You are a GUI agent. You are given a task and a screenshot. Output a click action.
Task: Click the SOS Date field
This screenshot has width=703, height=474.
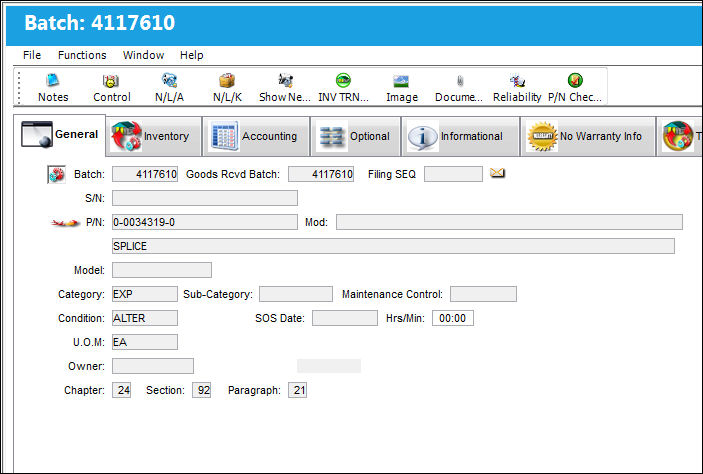pyautogui.click(x=345, y=318)
